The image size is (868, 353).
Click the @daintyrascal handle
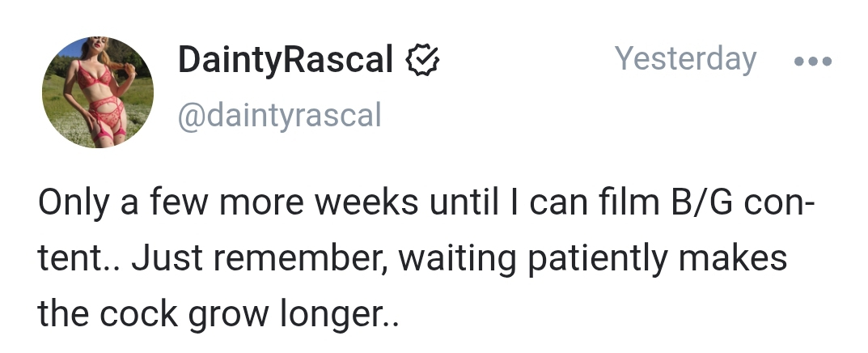coord(278,116)
